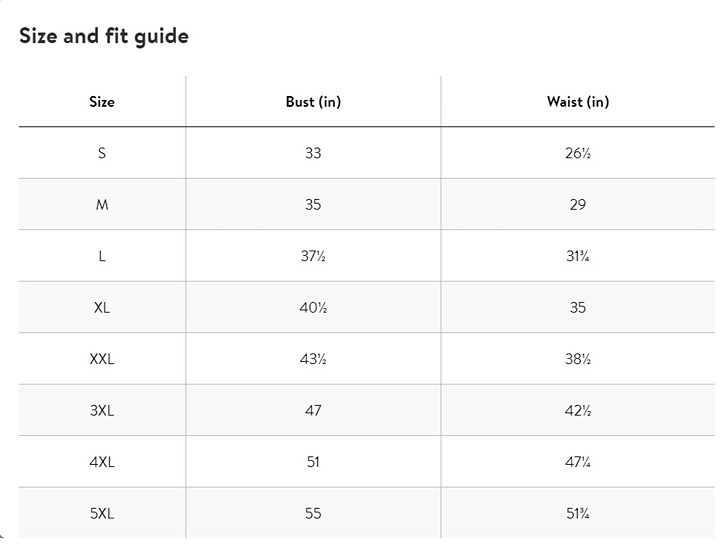Click the XXL size row label
The image size is (720, 545).
click(102, 359)
